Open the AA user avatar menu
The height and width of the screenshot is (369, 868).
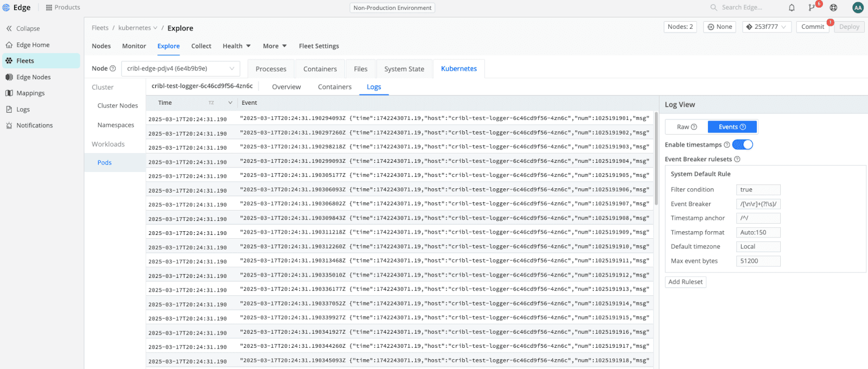[858, 8]
